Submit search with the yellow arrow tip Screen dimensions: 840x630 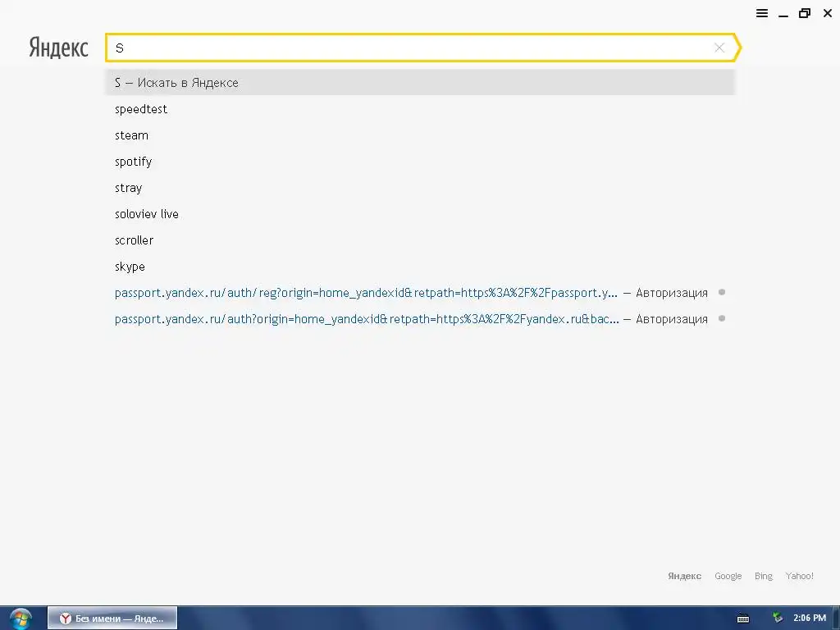(x=737, y=48)
